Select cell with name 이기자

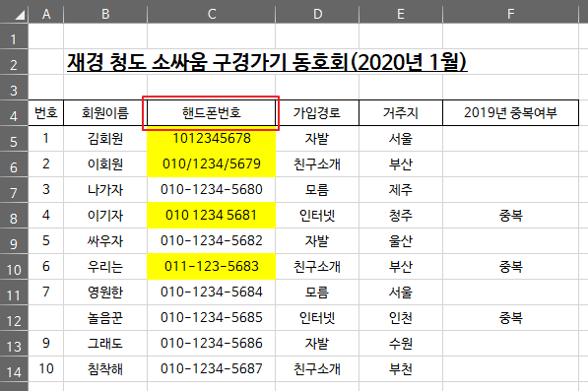(105, 215)
